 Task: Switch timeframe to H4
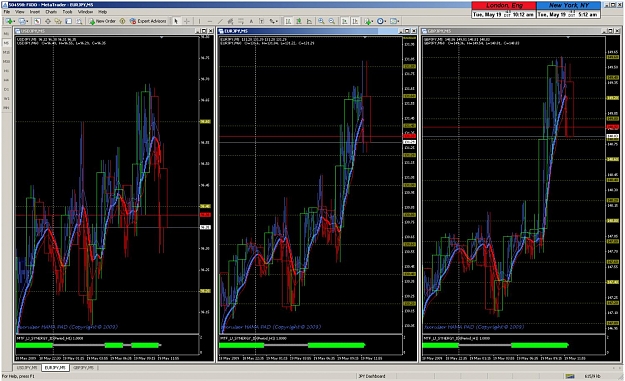(x=6, y=80)
